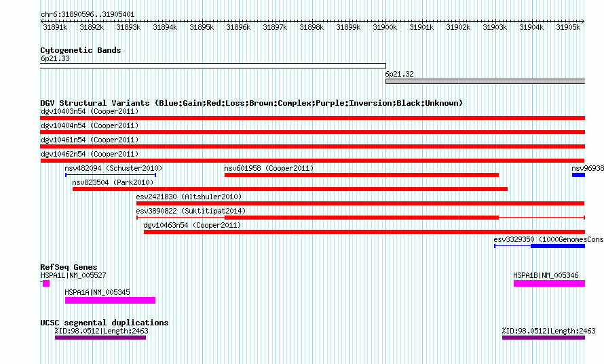Screen dimensions: 604x364
Task: Click the dgv10461n54 (Cooper2011) variant label
Action: point(90,140)
